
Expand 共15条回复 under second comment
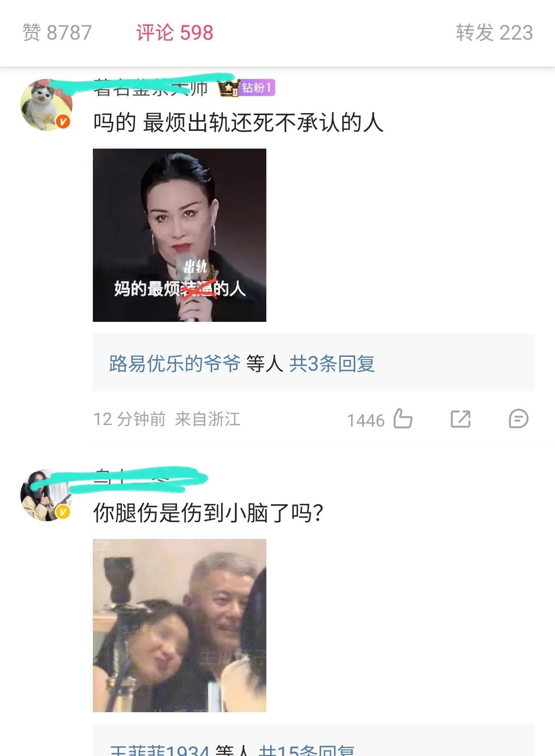(x=307, y=750)
